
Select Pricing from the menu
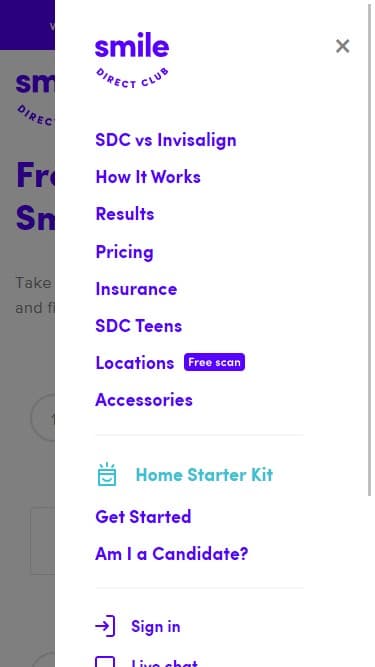pos(124,252)
